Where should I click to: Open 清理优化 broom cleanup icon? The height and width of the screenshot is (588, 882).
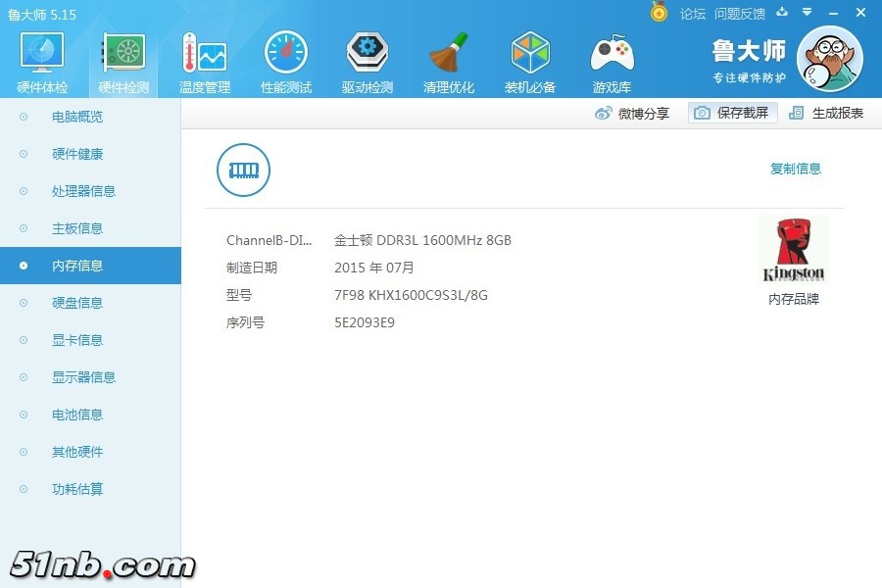coord(449,61)
